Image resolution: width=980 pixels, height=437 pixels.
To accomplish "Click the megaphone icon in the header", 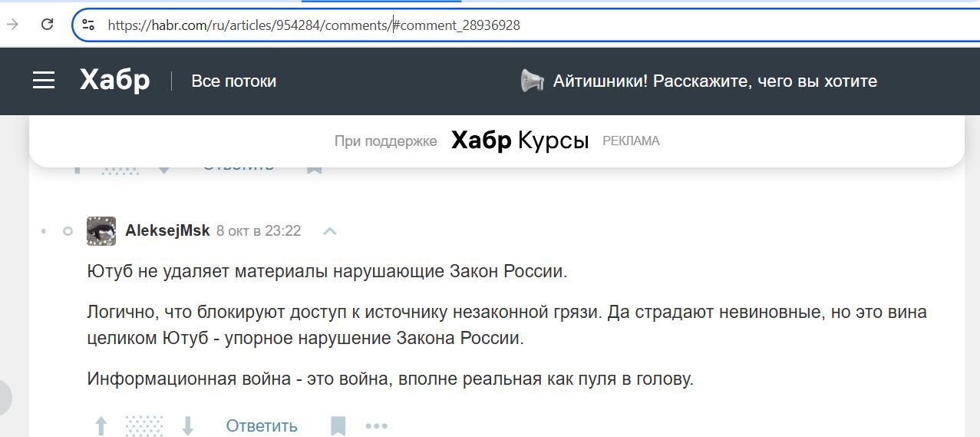I will click(532, 81).
